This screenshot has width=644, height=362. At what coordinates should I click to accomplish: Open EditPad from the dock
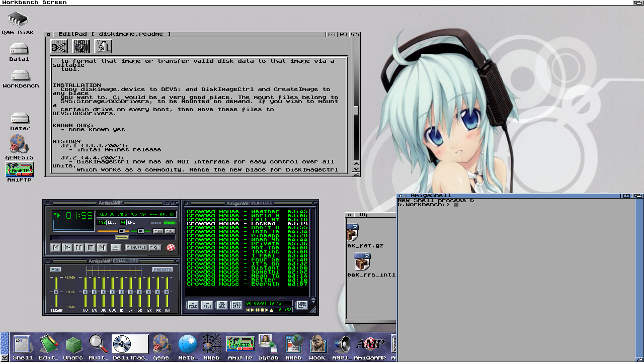click(x=49, y=347)
